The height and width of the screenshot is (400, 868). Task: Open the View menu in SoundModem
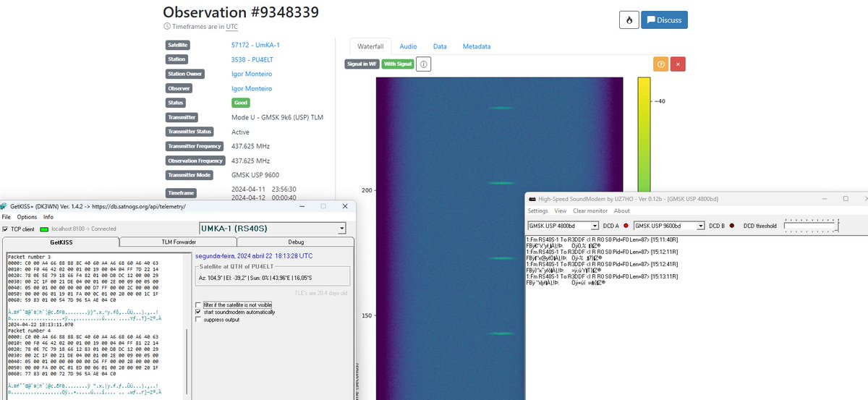(x=561, y=211)
